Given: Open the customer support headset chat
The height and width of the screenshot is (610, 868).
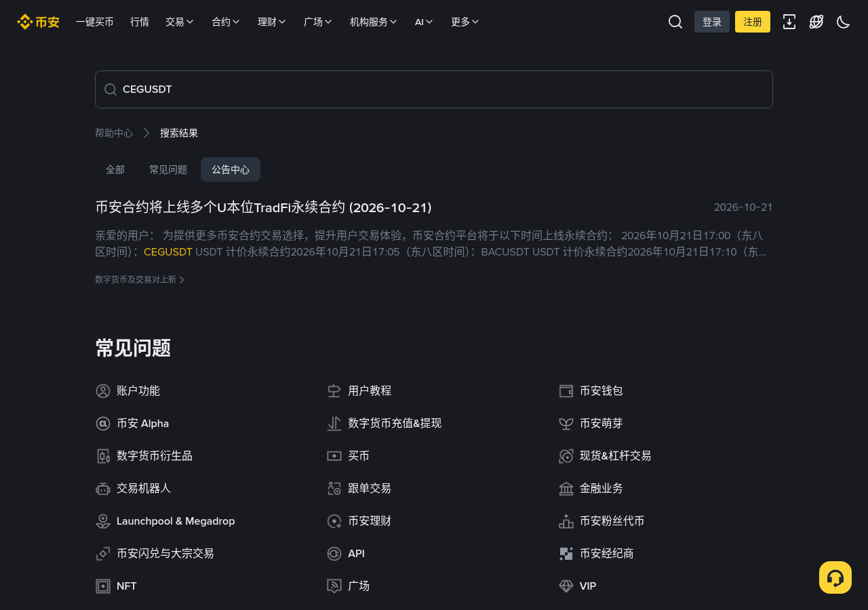Looking at the screenshot, I should coord(835,577).
